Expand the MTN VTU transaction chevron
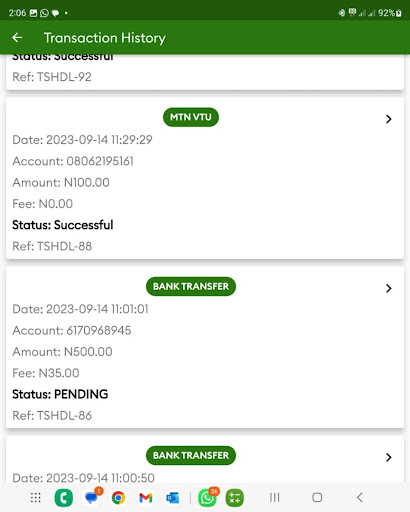This screenshot has height=512, width=410. (x=389, y=119)
